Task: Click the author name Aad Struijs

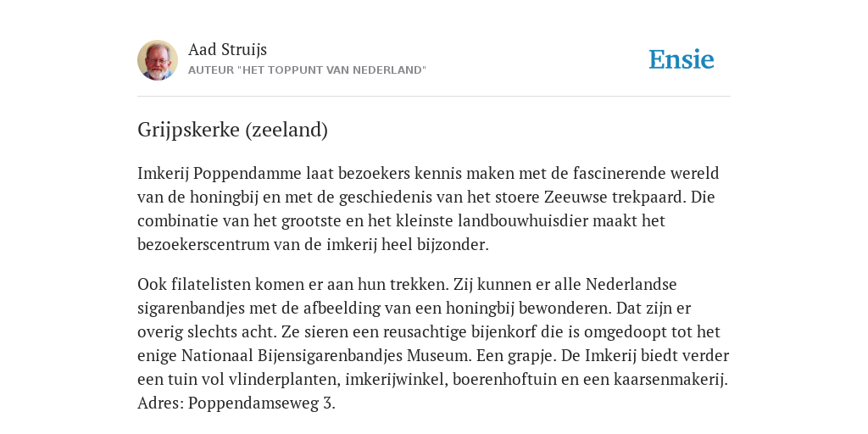Action: click(x=227, y=49)
